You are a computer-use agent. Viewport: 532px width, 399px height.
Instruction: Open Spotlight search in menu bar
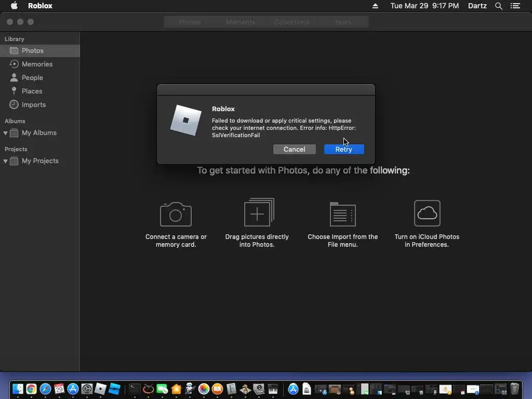click(x=499, y=6)
